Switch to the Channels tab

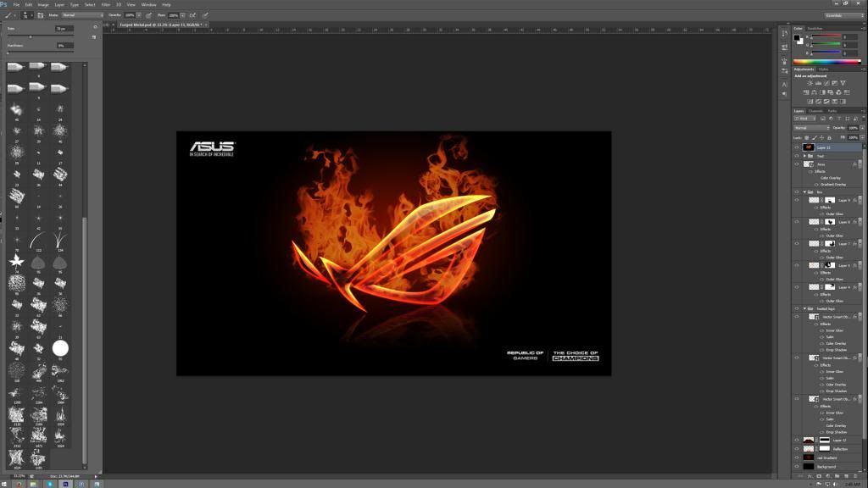[815, 111]
